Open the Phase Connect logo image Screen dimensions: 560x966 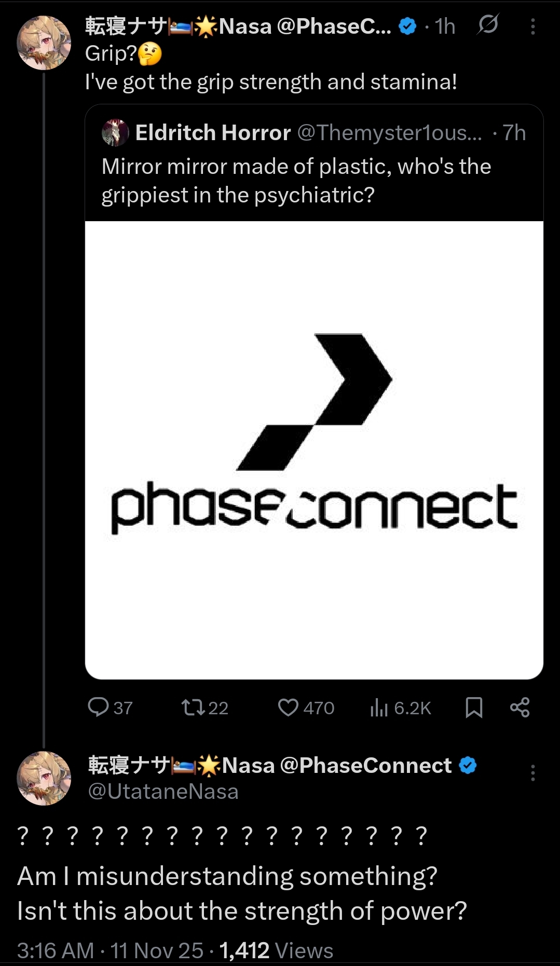click(314, 450)
